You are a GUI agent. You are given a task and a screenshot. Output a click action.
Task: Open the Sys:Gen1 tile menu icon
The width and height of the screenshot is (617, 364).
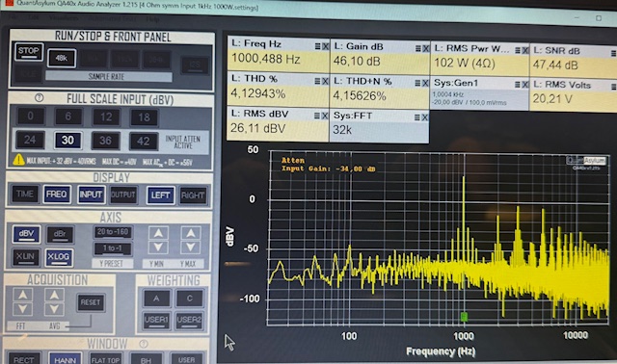click(518, 84)
